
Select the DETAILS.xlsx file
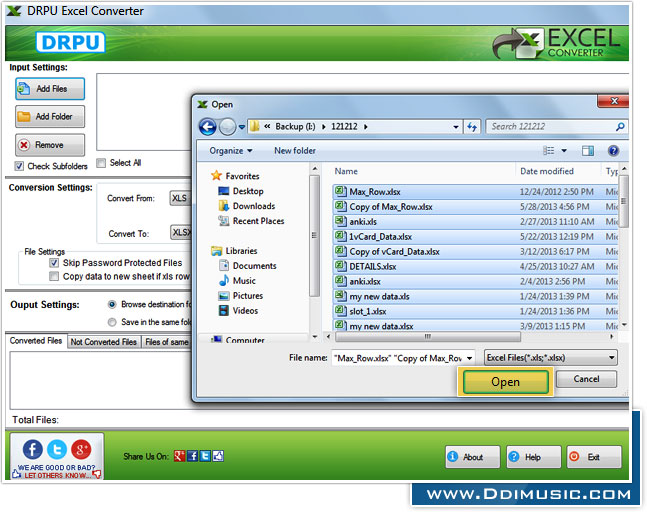point(475,267)
